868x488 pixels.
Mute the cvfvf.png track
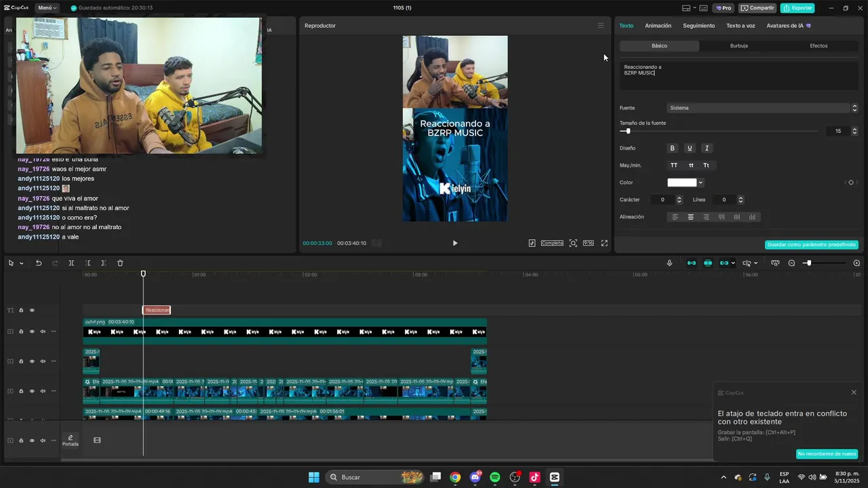point(43,331)
